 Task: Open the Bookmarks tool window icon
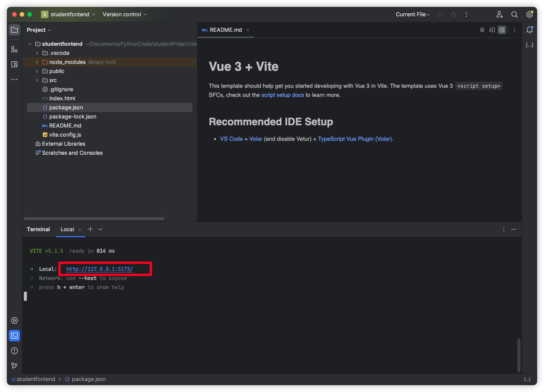click(x=14, y=64)
